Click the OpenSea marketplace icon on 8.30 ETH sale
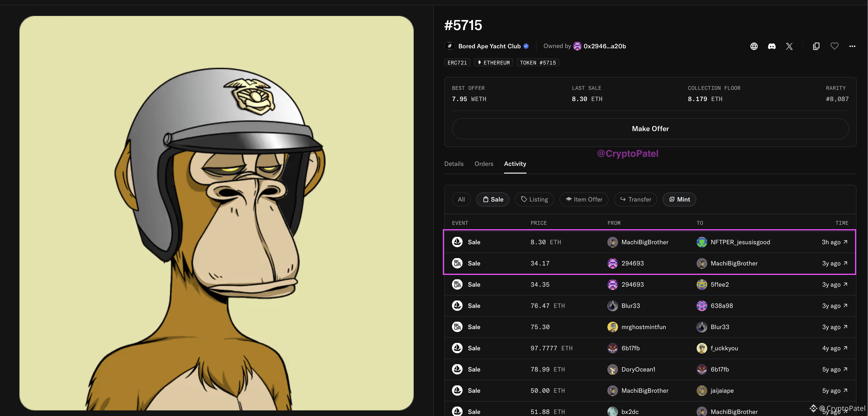This screenshot has height=416, width=868. [457, 242]
